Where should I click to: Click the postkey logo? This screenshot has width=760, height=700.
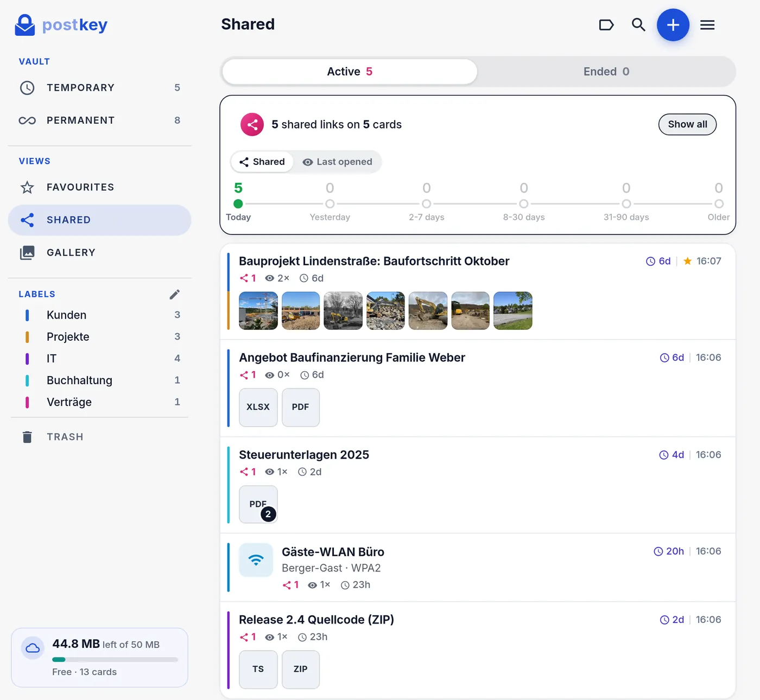pos(61,25)
